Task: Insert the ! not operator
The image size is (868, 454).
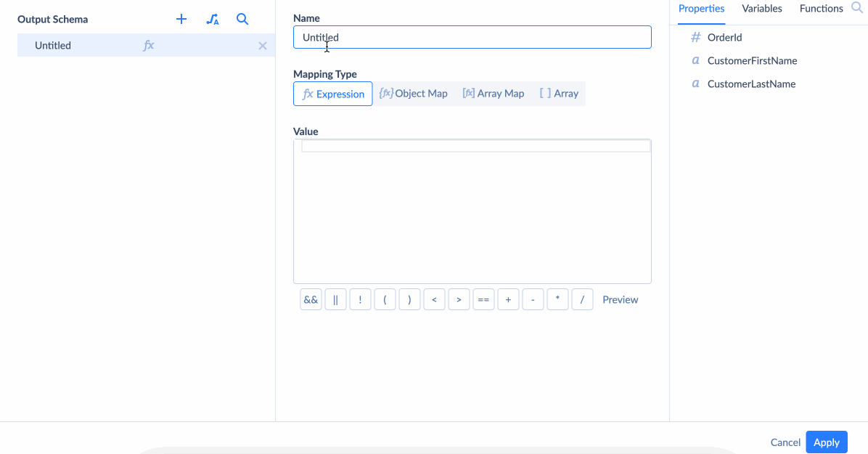Action: click(361, 300)
